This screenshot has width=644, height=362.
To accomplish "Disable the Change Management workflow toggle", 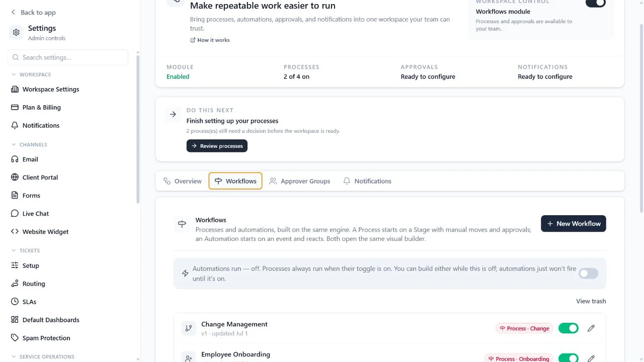I will [569, 328].
